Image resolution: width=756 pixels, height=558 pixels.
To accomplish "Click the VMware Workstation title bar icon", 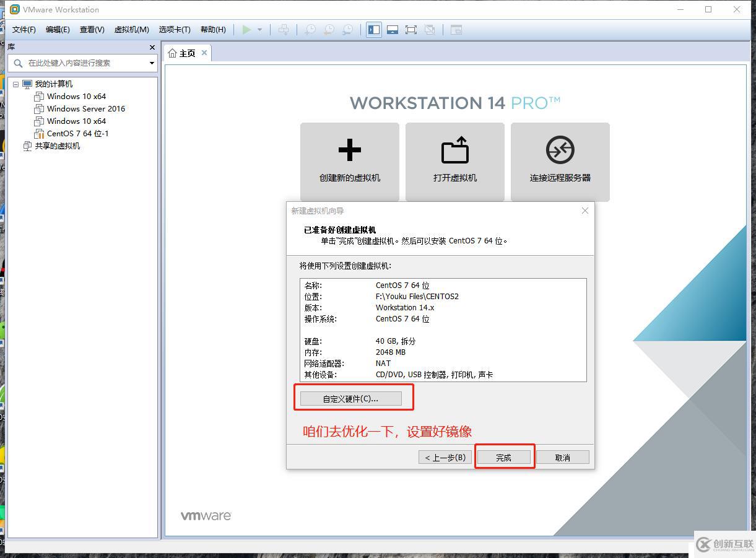I will [15, 9].
